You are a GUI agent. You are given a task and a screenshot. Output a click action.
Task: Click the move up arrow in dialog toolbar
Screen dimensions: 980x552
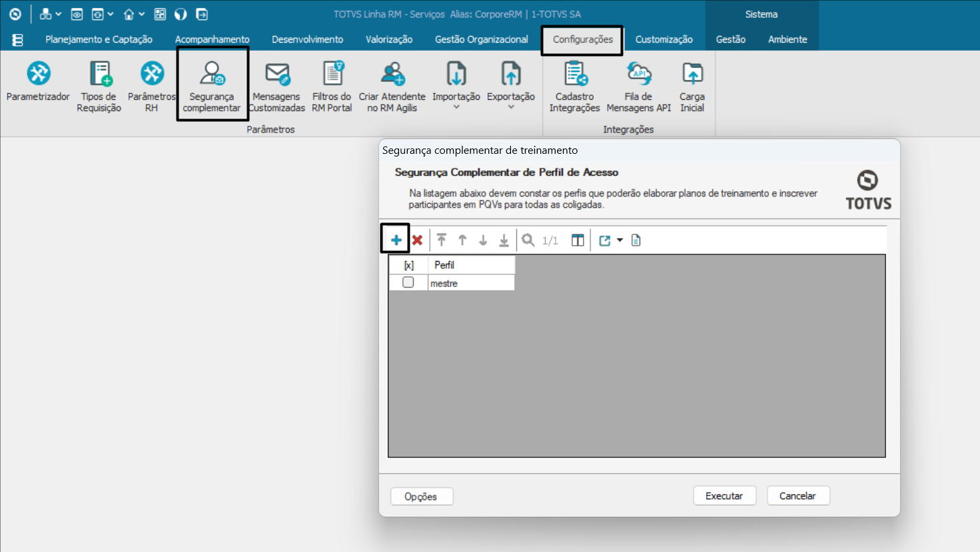[x=462, y=240]
